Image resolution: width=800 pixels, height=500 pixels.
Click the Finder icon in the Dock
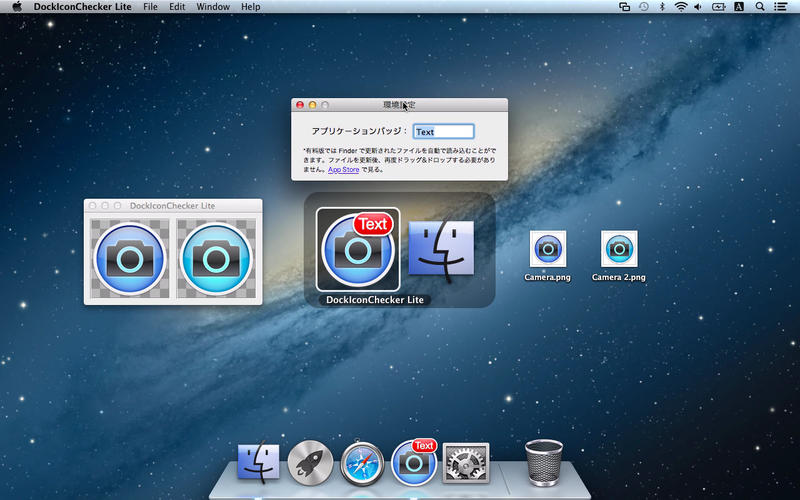pos(258,463)
